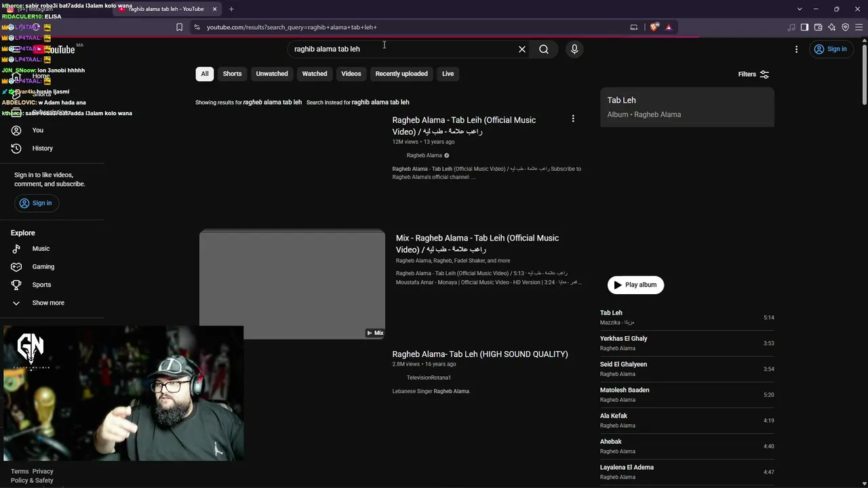The width and height of the screenshot is (868, 488).
Task: Play album track Matolesh Baaden
Action: 687,394
